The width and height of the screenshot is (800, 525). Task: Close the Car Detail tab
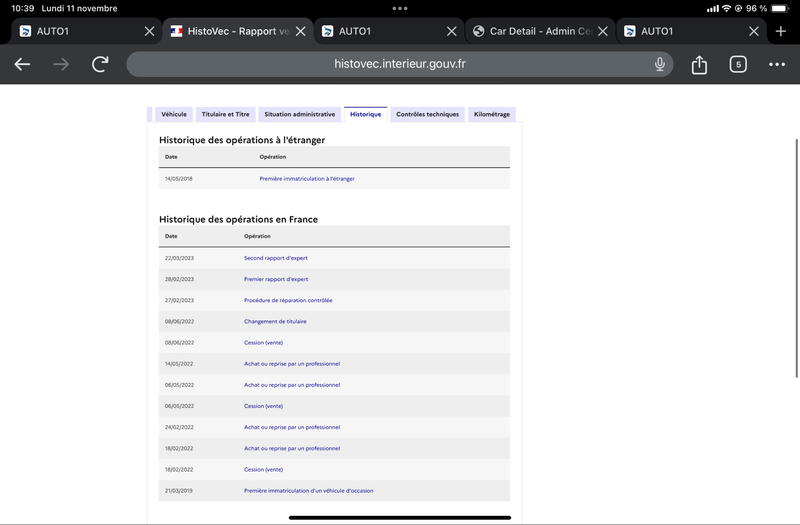[x=603, y=31]
